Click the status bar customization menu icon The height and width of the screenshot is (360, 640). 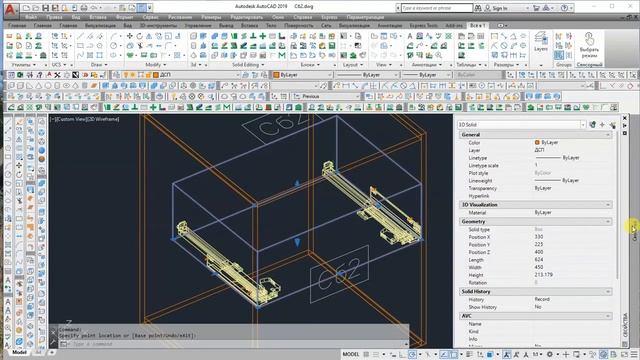pos(634,354)
